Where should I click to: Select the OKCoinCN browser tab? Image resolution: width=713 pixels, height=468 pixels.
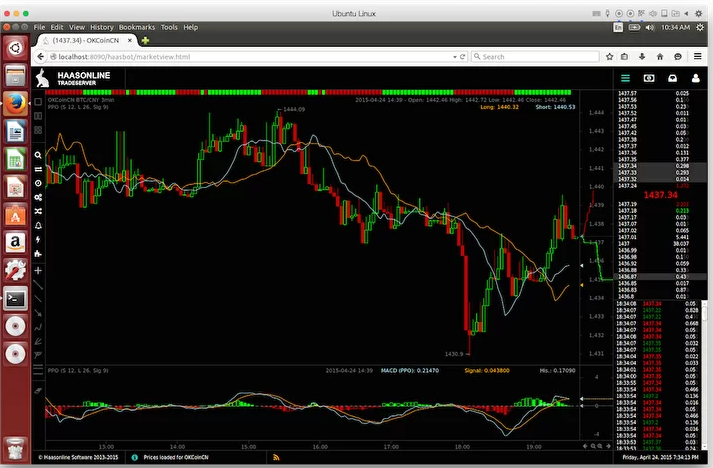(x=86, y=40)
